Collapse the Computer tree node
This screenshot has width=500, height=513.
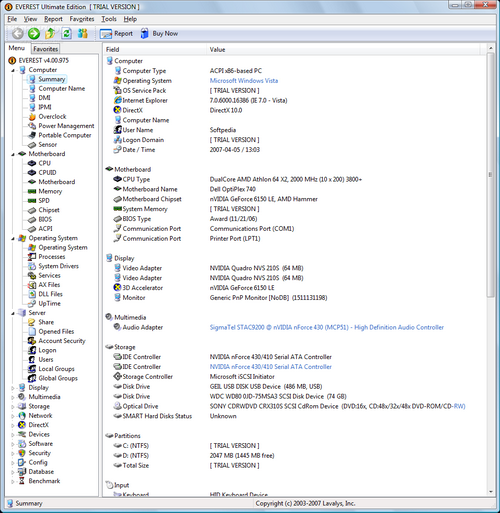coord(13,70)
